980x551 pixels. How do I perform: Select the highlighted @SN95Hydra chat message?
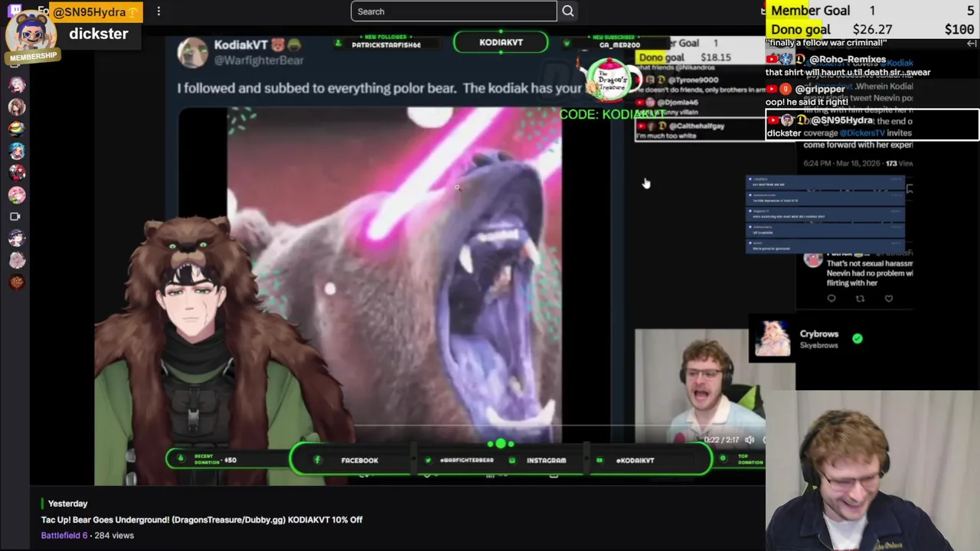click(873, 126)
